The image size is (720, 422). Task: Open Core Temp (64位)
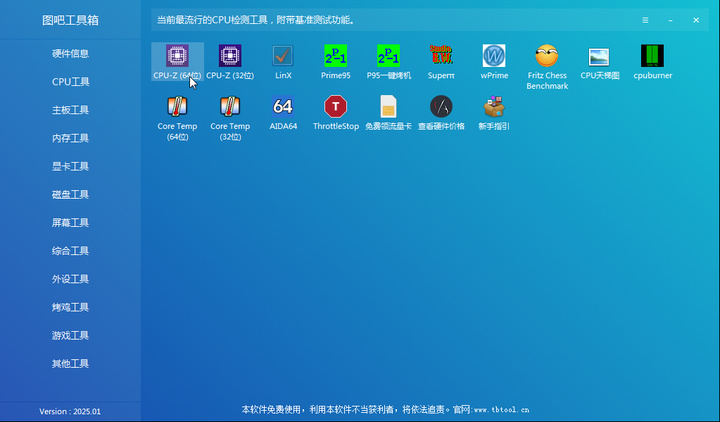point(177,118)
